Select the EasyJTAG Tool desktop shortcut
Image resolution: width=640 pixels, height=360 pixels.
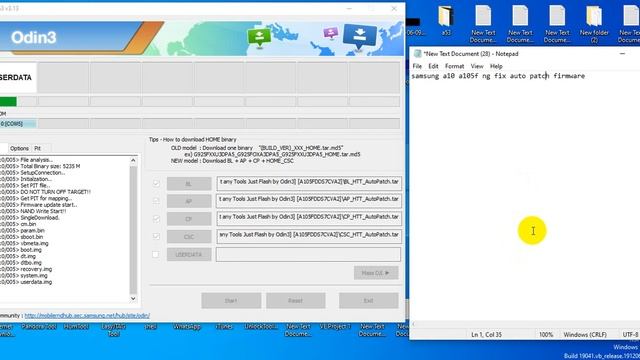113,330
